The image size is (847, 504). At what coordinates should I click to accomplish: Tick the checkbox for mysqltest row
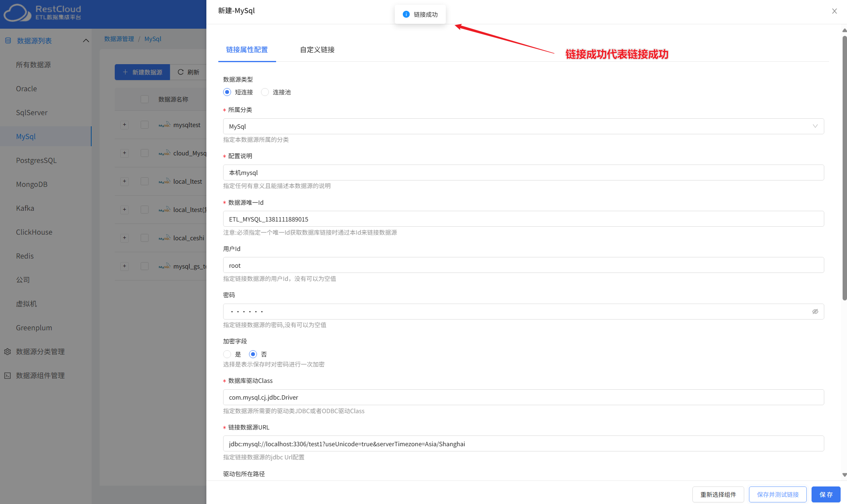[x=145, y=125]
